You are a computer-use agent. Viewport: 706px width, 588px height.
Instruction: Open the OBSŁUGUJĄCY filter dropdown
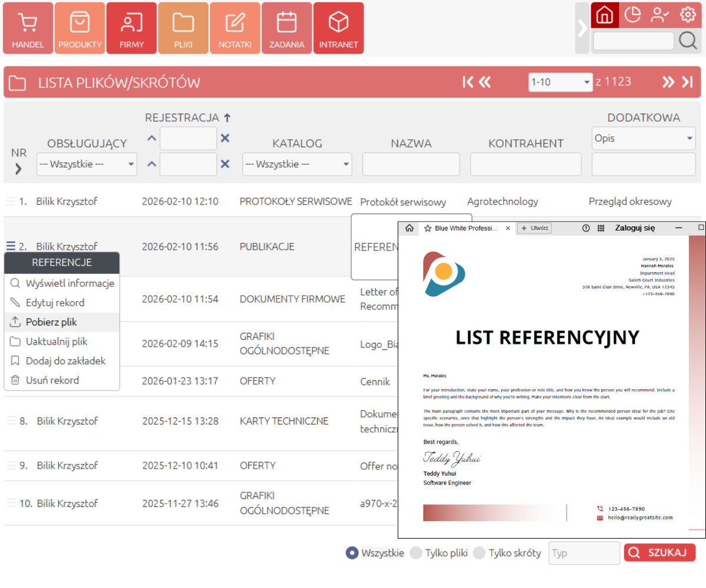(x=86, y=163)
